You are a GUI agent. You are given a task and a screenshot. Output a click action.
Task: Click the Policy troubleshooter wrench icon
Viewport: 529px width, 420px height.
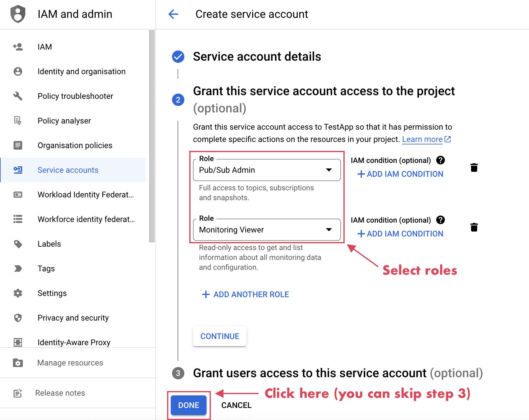(18, 96)
